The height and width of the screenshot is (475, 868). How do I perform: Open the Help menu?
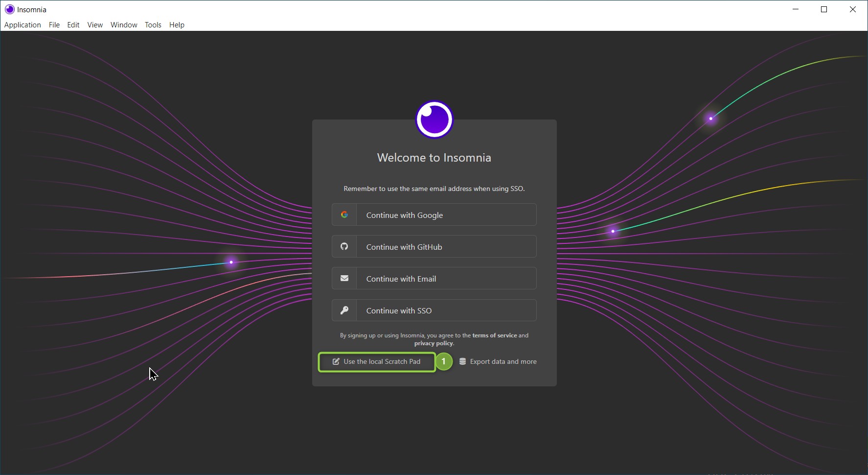[177, 25]
